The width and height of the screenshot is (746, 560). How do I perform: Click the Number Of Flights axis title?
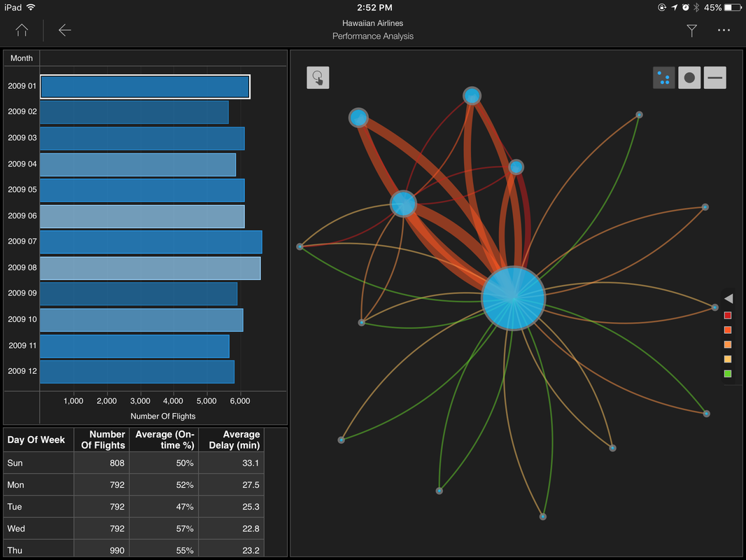click(163, 416)
